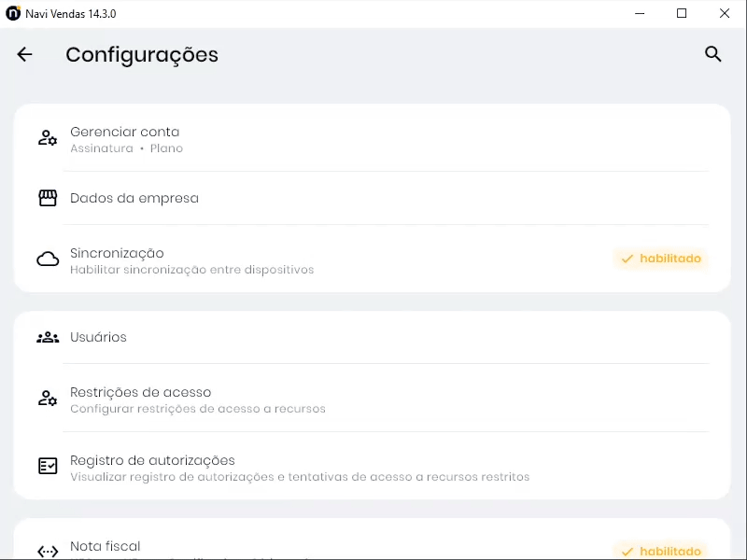The height and width of the screenshot is (560, 747).
Task: Open the Dados da empresa entry
Action: 134,198
